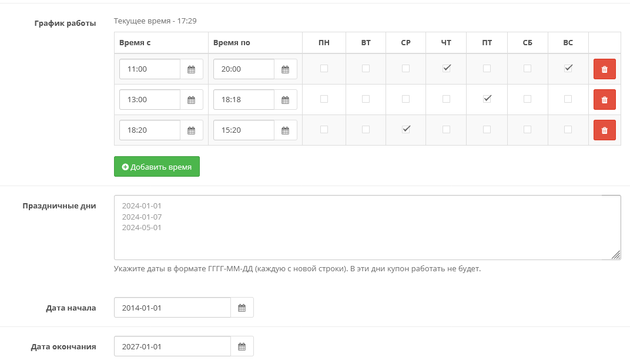Open calendar picker for 13:00 start time
The image size is (630, 364).
click(191, 100)
